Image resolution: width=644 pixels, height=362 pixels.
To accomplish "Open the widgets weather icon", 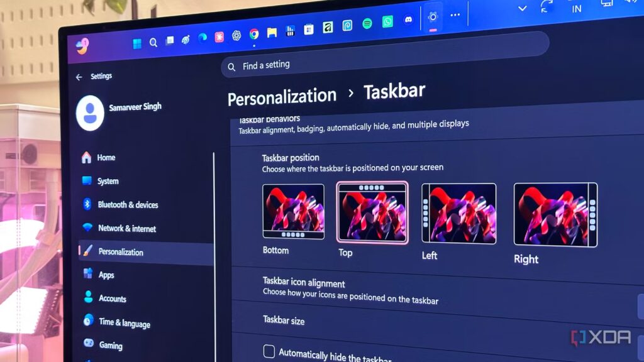I will [82, 46].
